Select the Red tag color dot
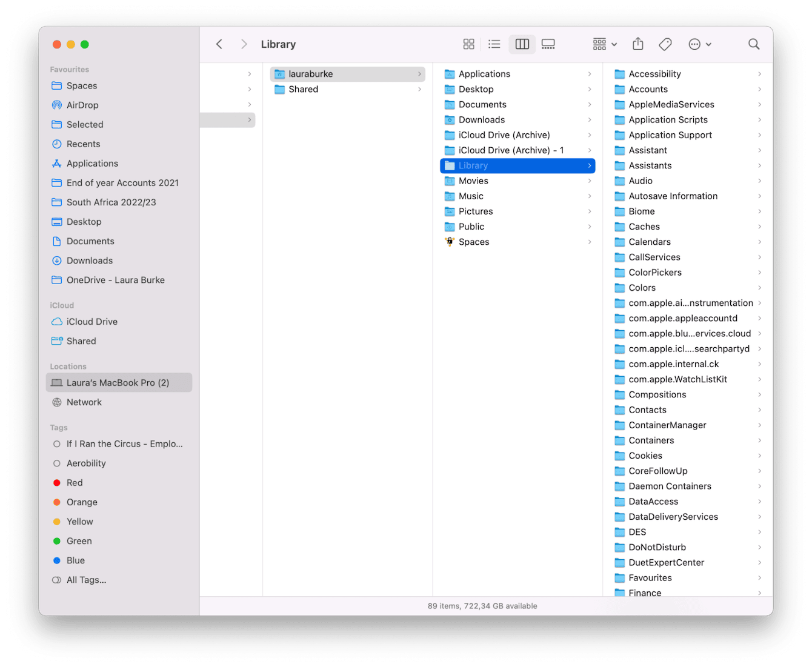Image resolution: width=812 pixels, height=667 pixels. point(58,482)
